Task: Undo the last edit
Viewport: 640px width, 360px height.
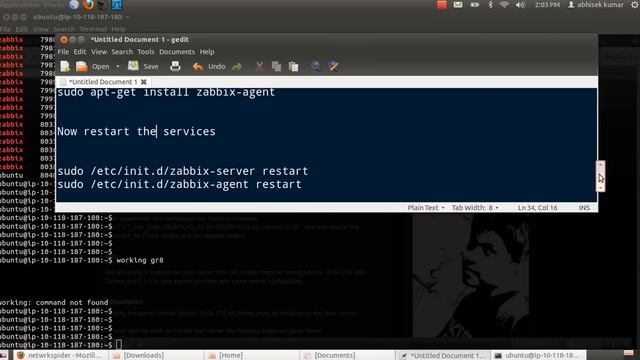Action: (209, 66)
